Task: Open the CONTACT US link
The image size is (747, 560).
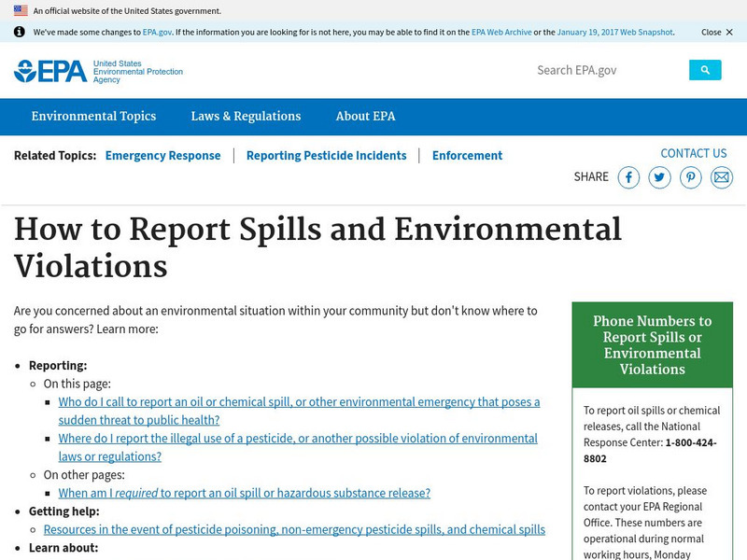Action: (693, 153)
